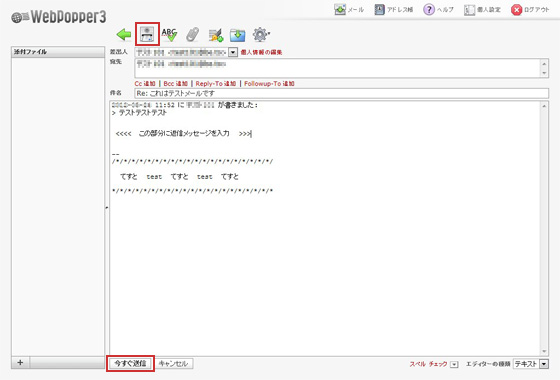Open the Address Book (アドレス帳)
The height and width of the screenshot is (380, 560).
click(x=394, y=10)
